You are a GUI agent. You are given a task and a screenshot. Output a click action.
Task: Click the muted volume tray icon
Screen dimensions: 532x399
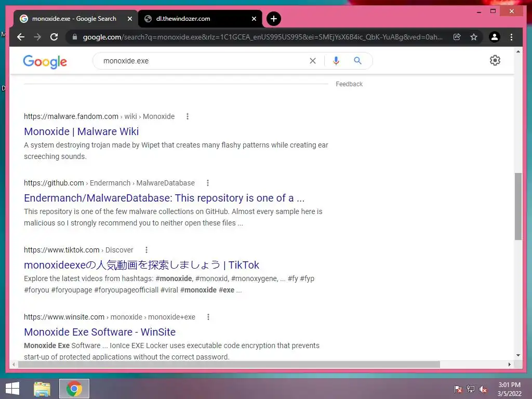483,389
